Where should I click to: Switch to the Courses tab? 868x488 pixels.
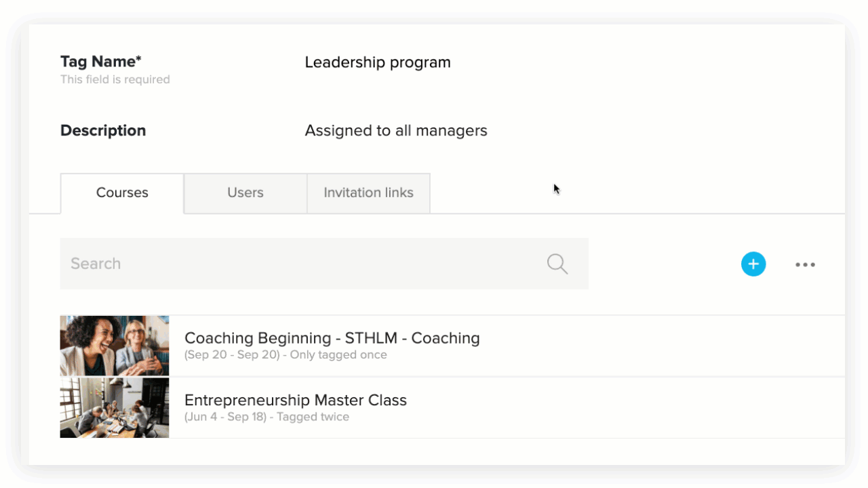point(122,193)
